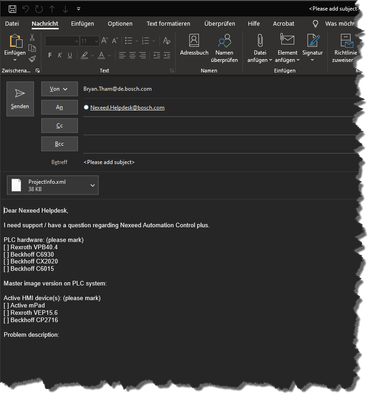
Task: Go to next item with down arrow
Action: point(65,9)
